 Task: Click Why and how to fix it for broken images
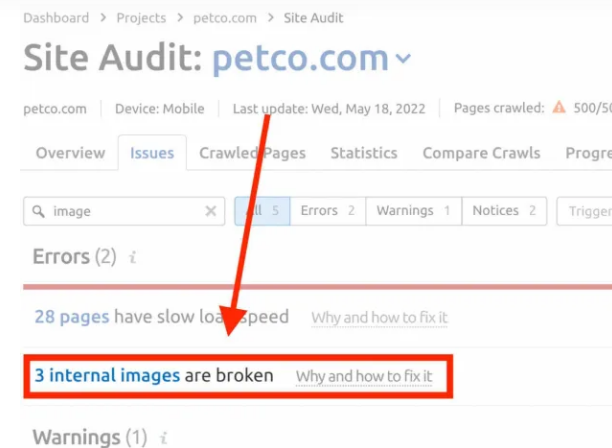(x=364, y=377)
